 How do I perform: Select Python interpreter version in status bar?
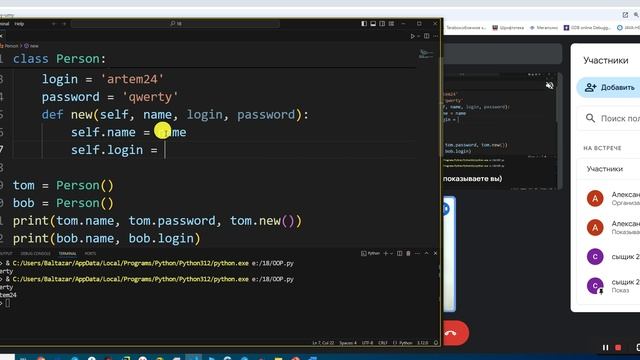tap(423, 343)
